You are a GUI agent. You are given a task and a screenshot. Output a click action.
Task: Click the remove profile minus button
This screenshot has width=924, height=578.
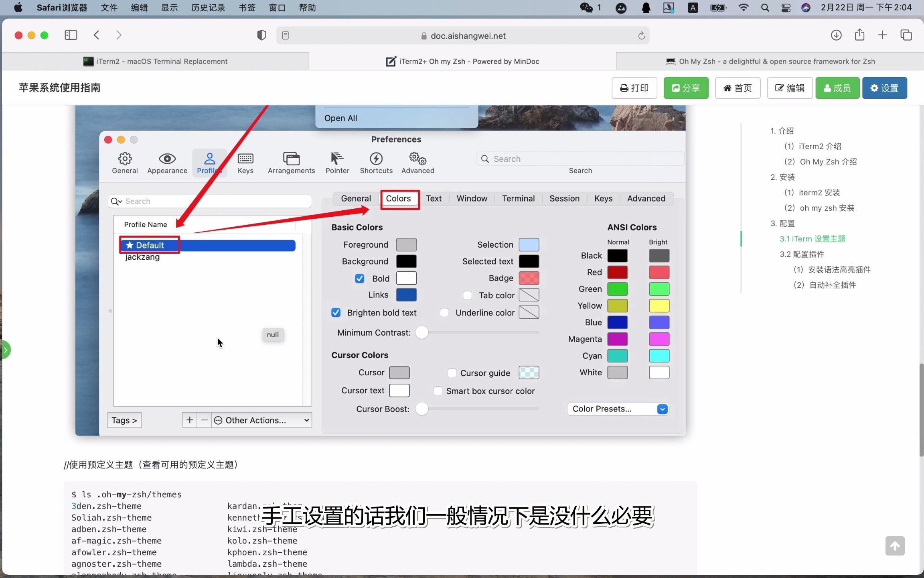click(x=205, y=420)
